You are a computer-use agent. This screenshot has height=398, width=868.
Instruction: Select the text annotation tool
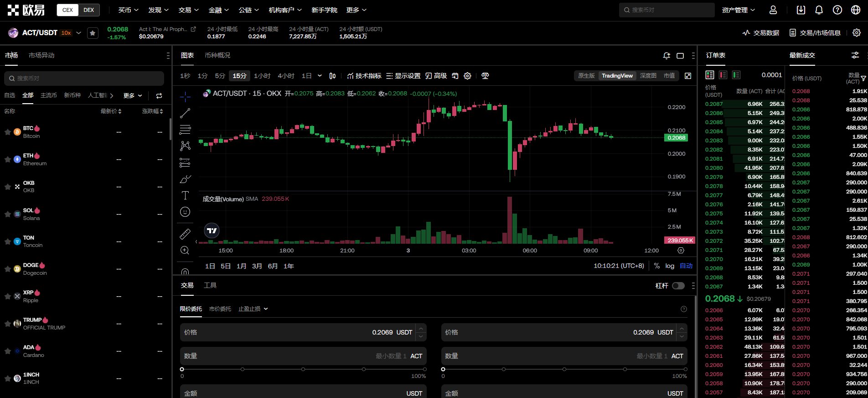point(185,195)
